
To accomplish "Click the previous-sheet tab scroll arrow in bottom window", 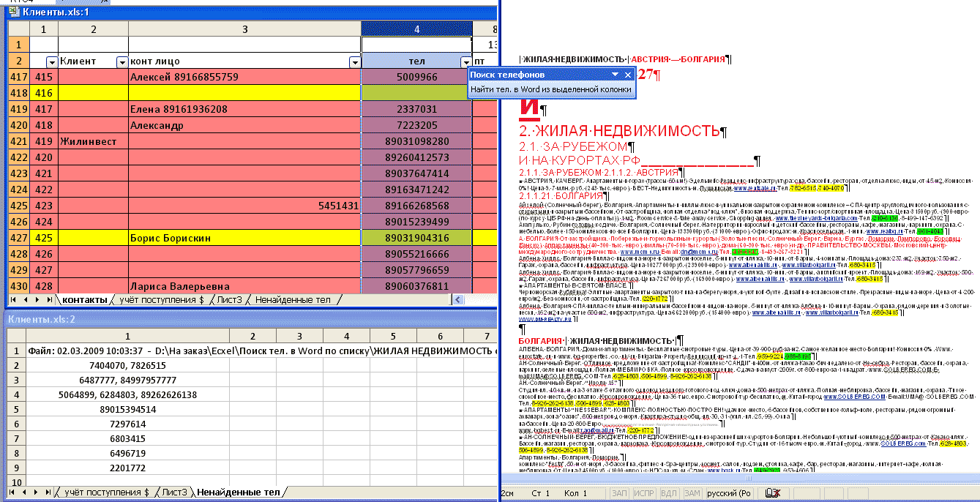I will click(x=23, y=492).
